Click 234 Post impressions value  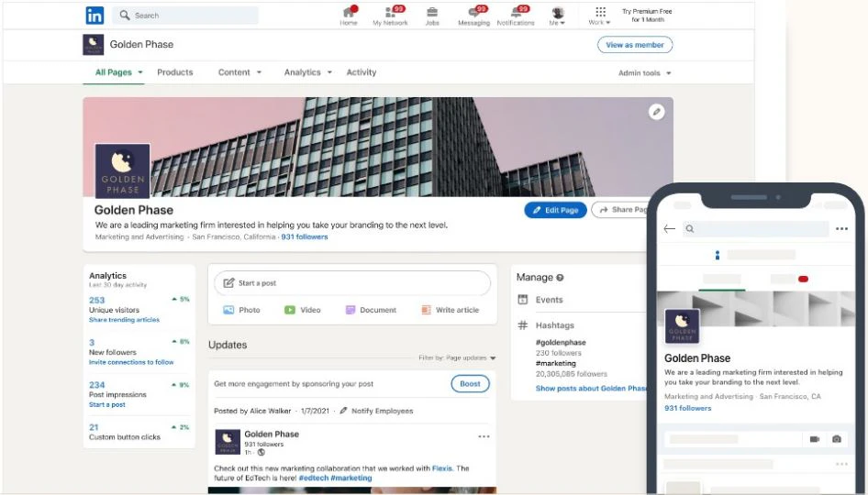[x=97, y=385]
